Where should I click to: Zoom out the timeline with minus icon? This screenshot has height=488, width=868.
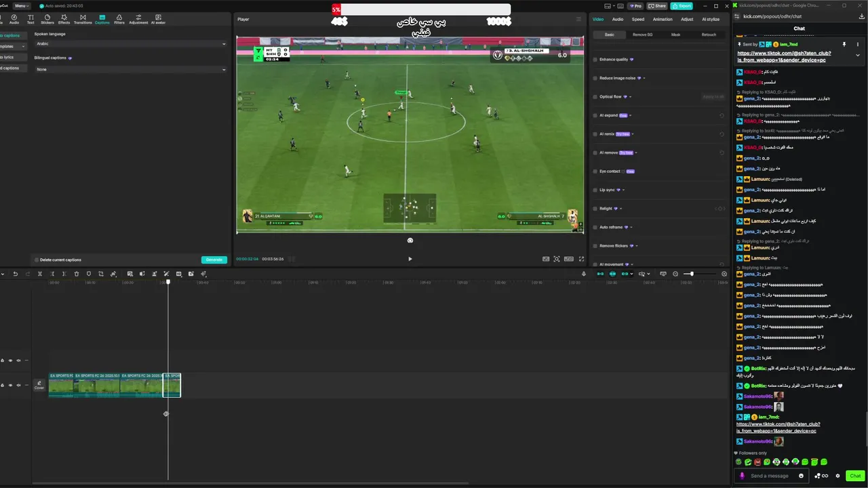coord(675,274)
